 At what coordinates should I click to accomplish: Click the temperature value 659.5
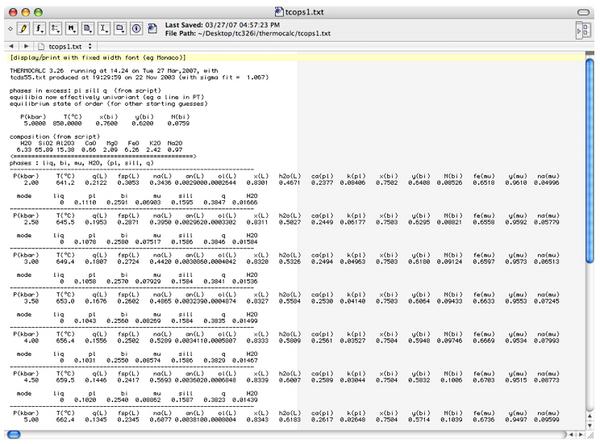click(65, 380)
